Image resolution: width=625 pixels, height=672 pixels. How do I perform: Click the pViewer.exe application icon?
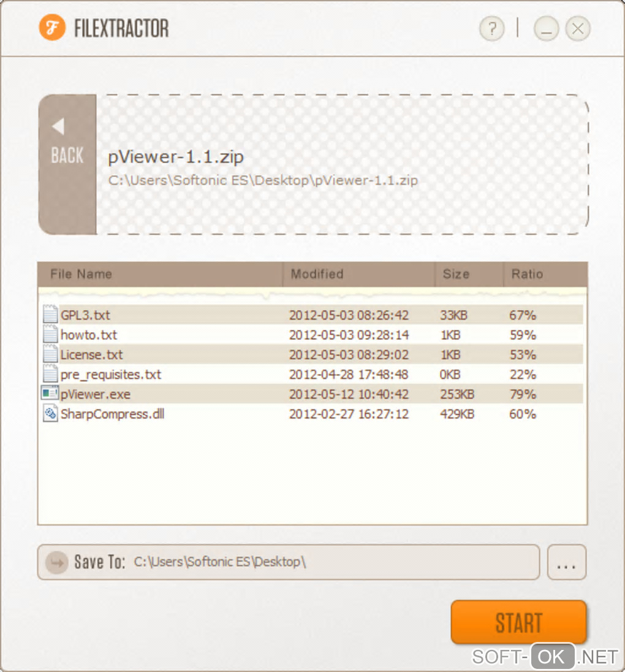[x=50, y=393]
